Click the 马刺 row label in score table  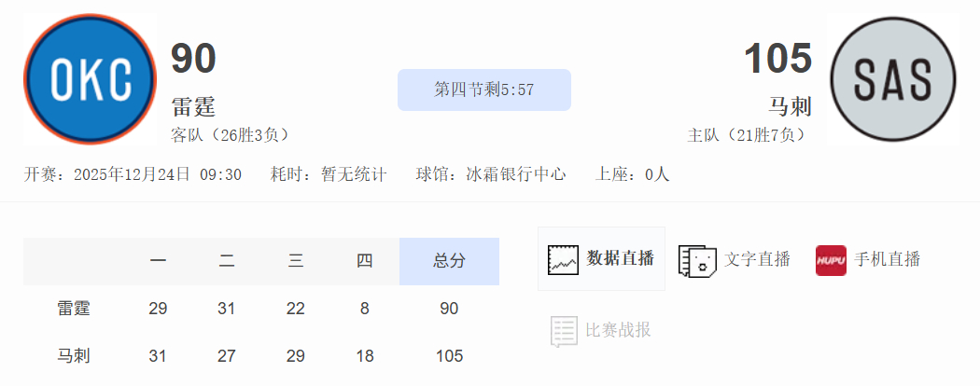point(74,356)
